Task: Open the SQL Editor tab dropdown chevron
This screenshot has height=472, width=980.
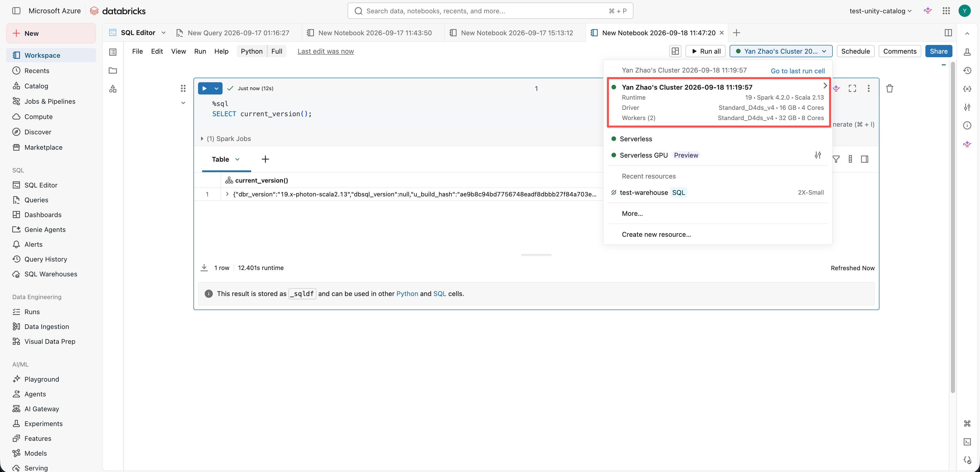Action: pos(164,33)
